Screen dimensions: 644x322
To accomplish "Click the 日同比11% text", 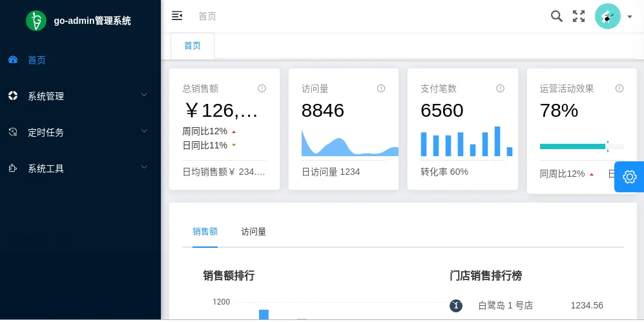I will click(x=205, y=145).
